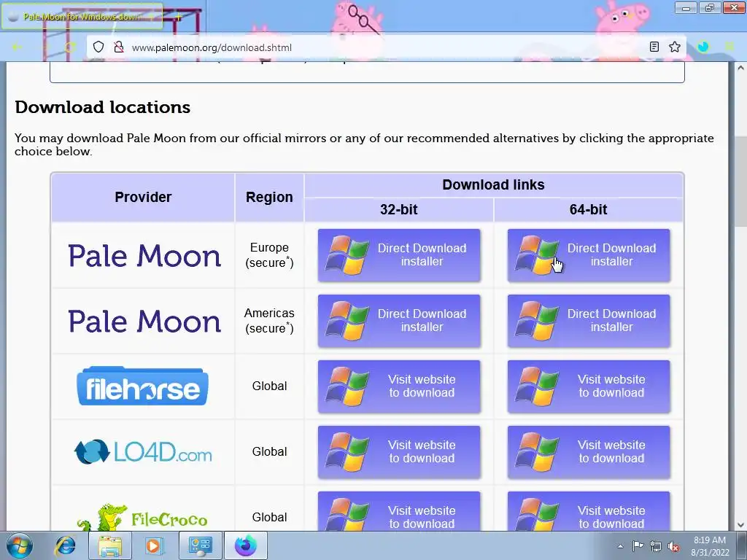Click the "32-bit" column header
Viewport: 747px width, 560px height.
399,209
